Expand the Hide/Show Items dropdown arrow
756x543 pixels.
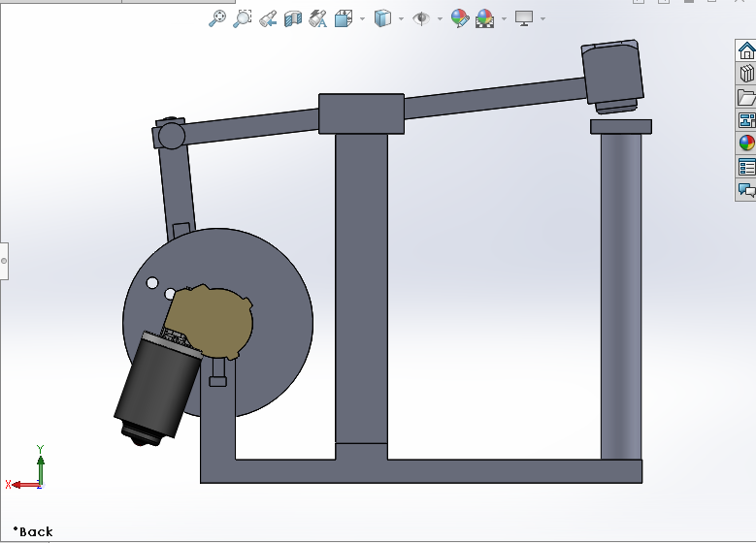point(440,18)
